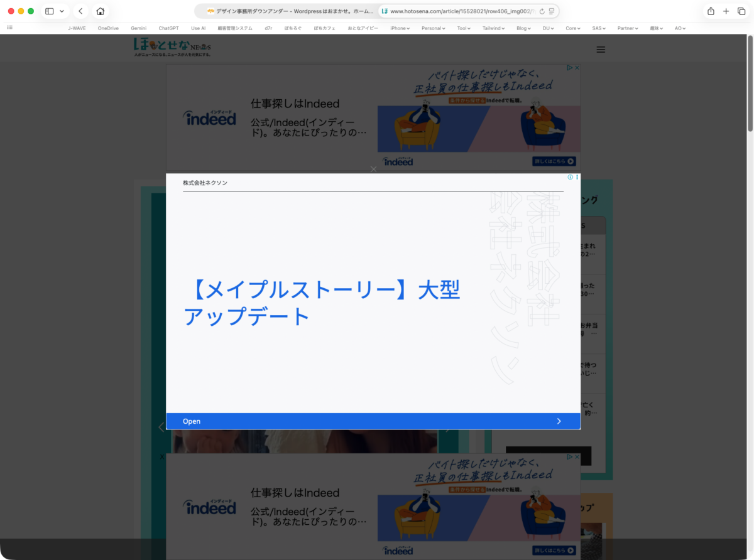Open the Share icon in toolbar
The width and height of the screenshot is (754, 560).
tap(711, 11)
